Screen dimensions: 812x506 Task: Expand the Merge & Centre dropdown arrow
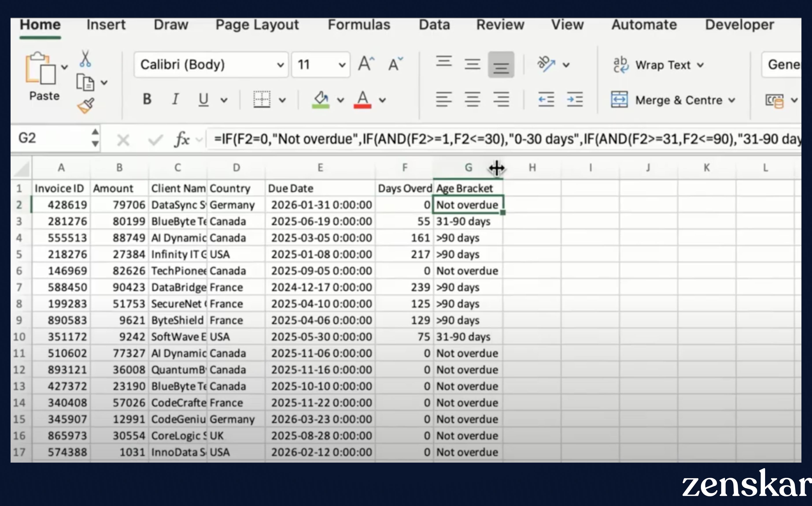tap(732, 100)
